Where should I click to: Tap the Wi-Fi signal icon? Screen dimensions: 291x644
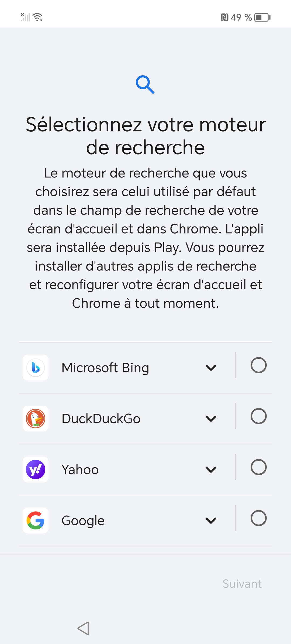(37, 17)
